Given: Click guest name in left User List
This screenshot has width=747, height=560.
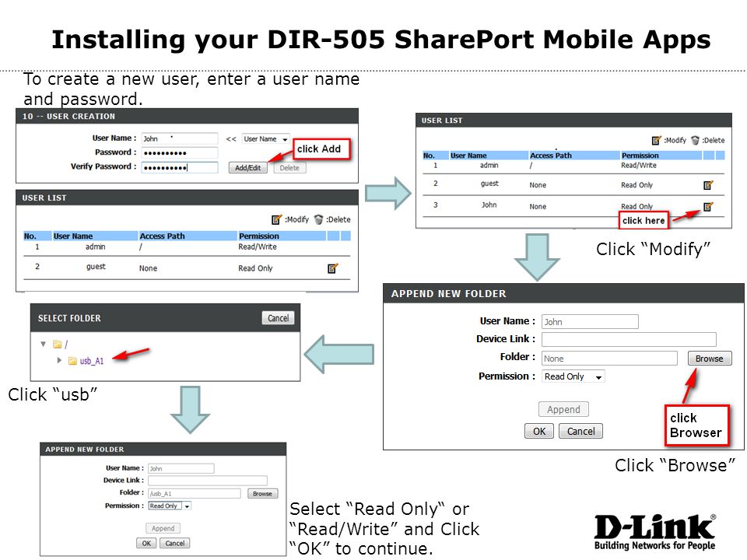Looking at the screenshot, I should tap(96, 267).
